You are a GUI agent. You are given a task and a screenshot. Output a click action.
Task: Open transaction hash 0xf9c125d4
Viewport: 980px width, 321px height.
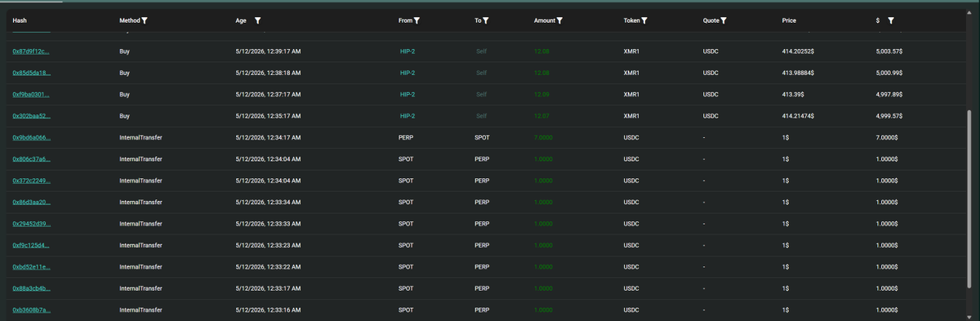pyautogui.click(x=31, y=245)
